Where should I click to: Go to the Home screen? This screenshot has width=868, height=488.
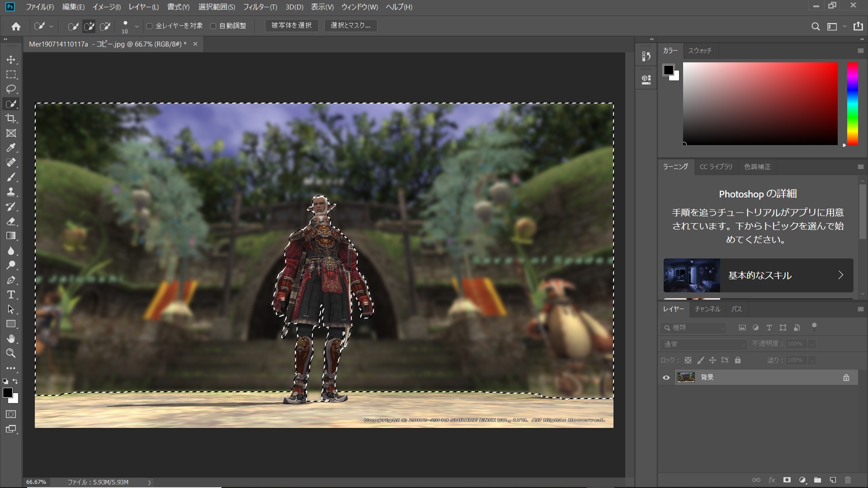16,26
